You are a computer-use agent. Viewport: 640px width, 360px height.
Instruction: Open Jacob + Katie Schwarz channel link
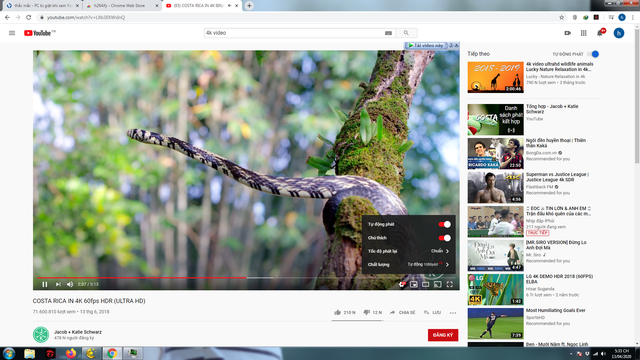pyautogui.click(x=78, y=332)
